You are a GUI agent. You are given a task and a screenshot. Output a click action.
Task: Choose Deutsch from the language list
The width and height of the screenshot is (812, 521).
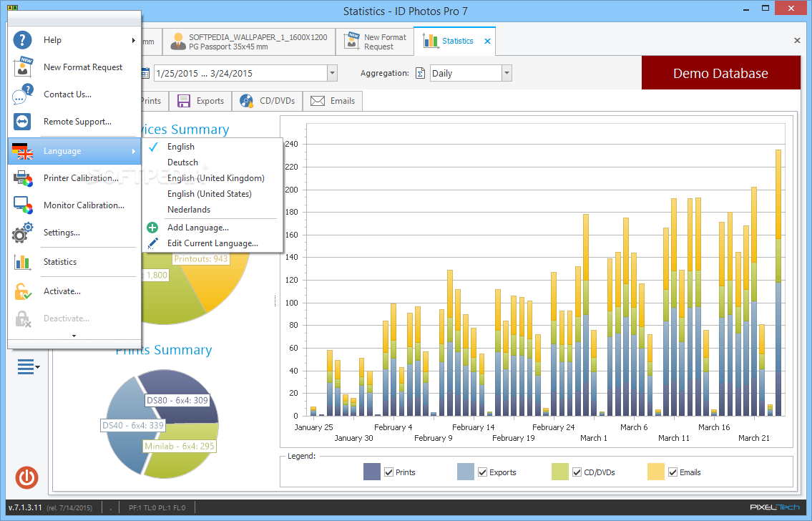point(212,162)
